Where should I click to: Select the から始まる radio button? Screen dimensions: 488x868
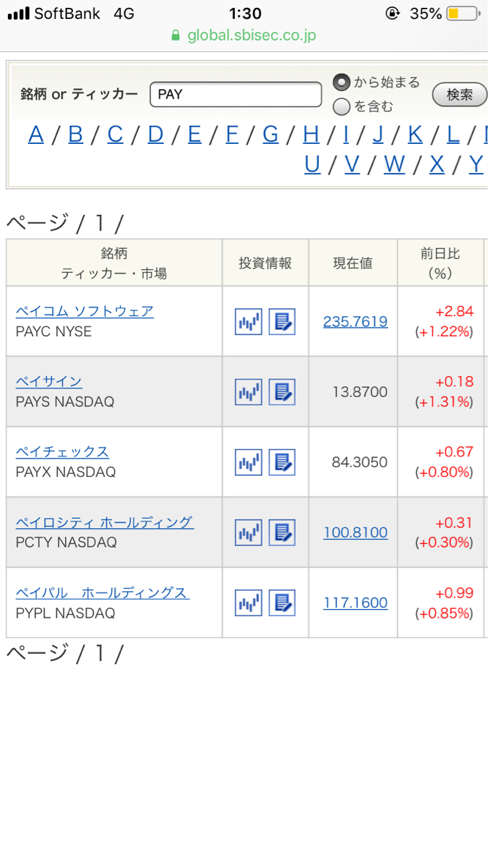(340, 82)
